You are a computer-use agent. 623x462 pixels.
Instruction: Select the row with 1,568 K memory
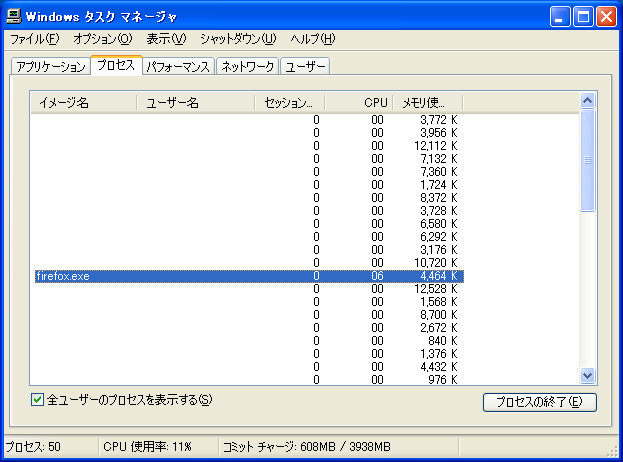[x=250, y=302]
